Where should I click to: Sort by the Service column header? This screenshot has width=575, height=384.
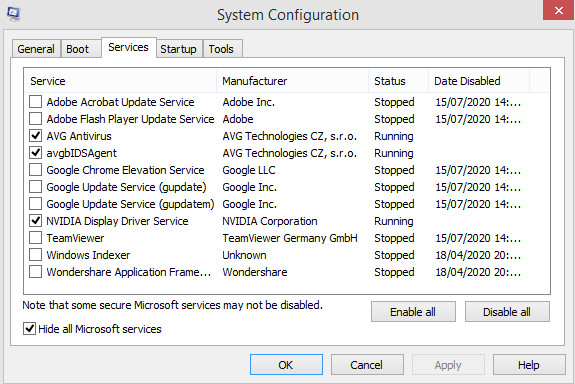(x=121, y=81)
